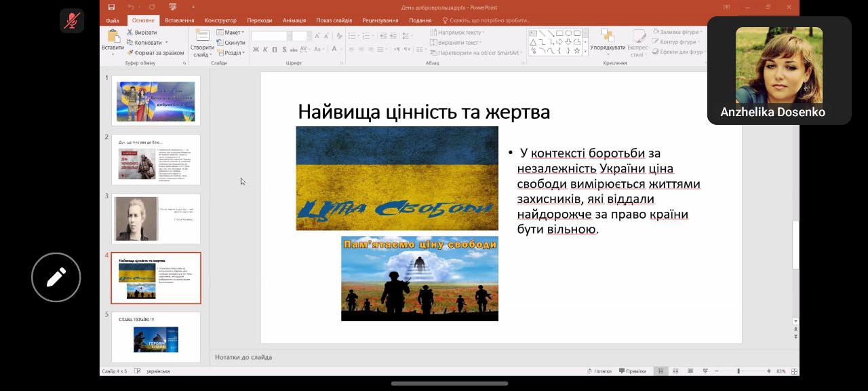Select slide 5 thumbnail 'Слава Україні'

click(156, 337)
